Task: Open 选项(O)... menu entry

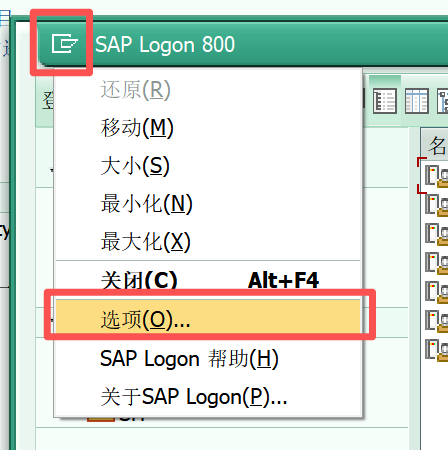Action: (x=208, y=320)
